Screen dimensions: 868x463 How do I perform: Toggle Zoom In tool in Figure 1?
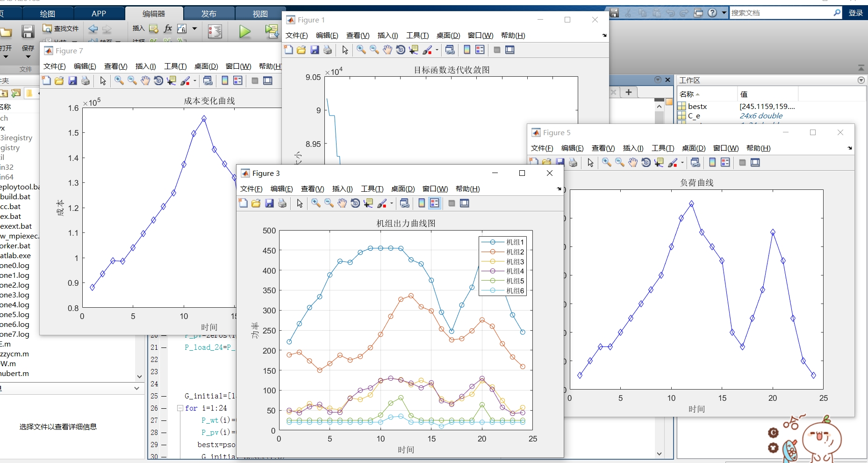point(361,50)
